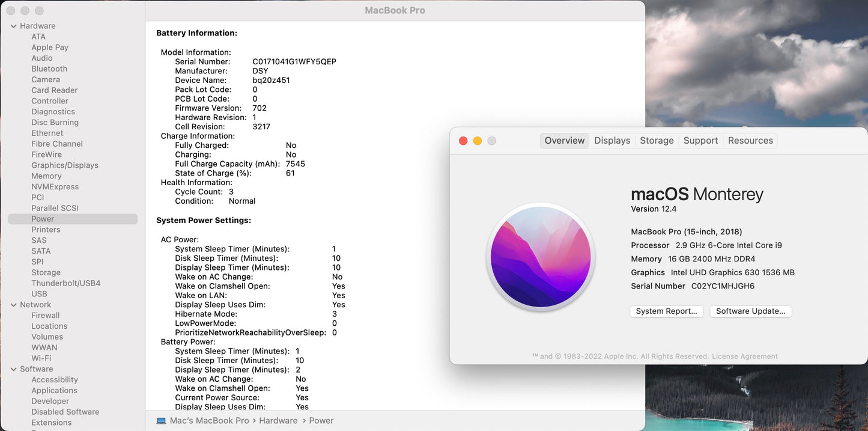The image size is (868, 431).
Task: Minimize the About This Mac window
Action: click(478, 141)
